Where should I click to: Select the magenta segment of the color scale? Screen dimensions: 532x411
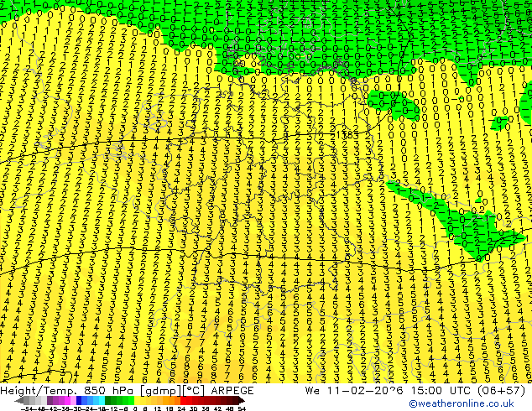(x=67, y=400)
